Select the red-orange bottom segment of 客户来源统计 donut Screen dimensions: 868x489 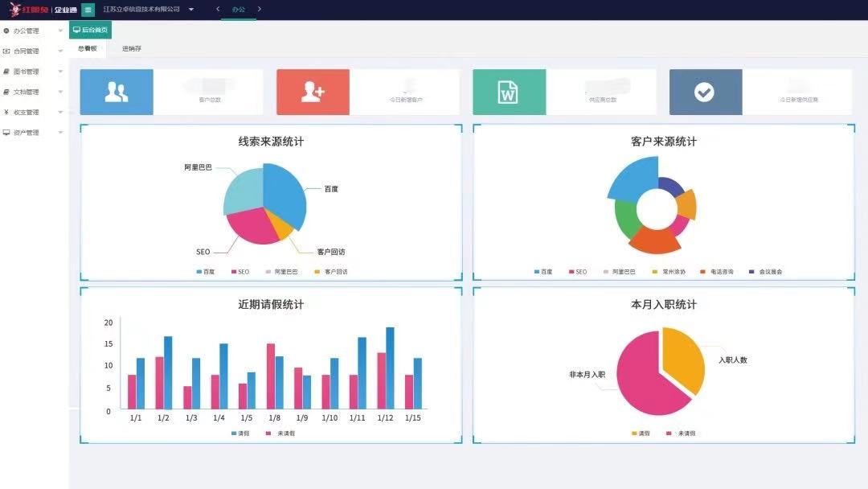656,240
